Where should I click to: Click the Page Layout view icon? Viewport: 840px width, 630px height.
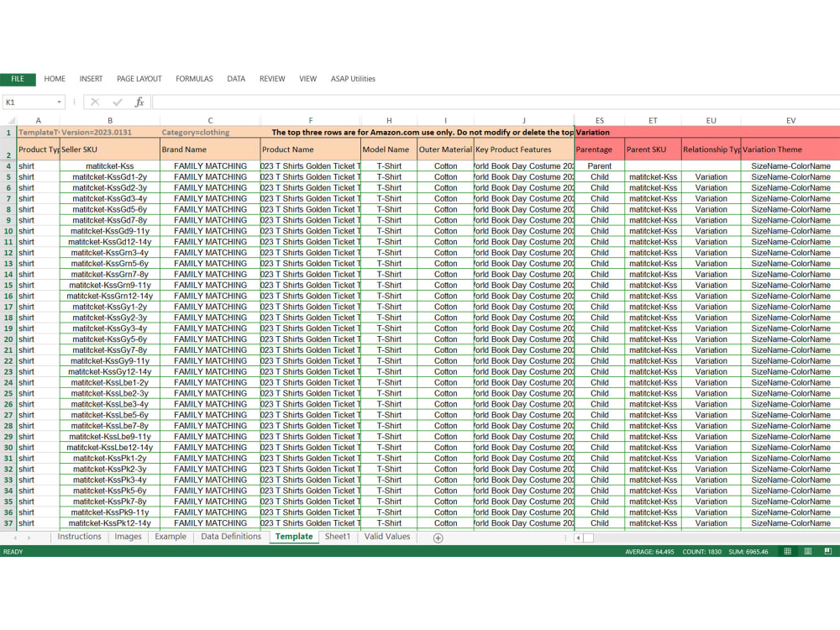(808, 551)
